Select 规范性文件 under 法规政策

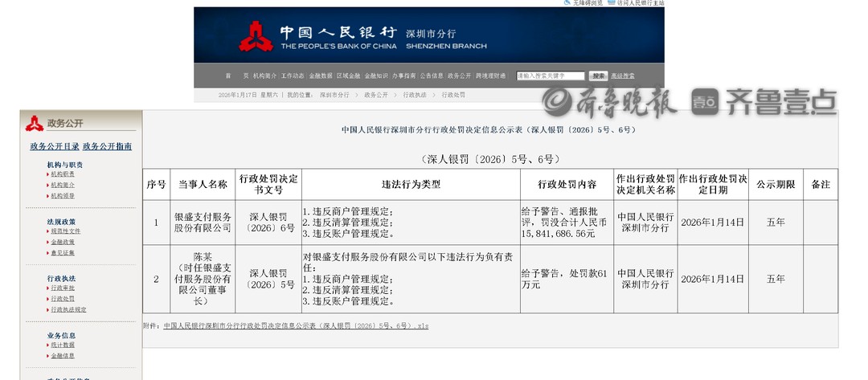[65, 231]
